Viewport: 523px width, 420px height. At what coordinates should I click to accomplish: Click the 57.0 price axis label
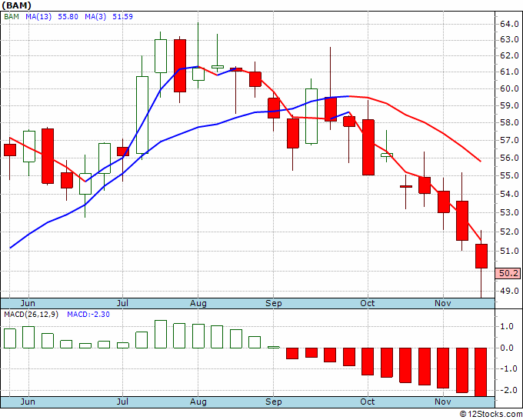coord(509,140)
